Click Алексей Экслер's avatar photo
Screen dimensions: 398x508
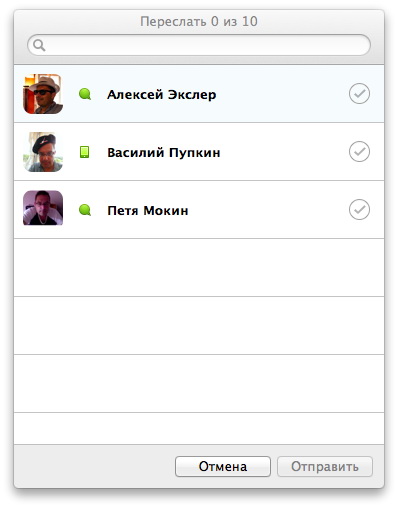[43, 94]
